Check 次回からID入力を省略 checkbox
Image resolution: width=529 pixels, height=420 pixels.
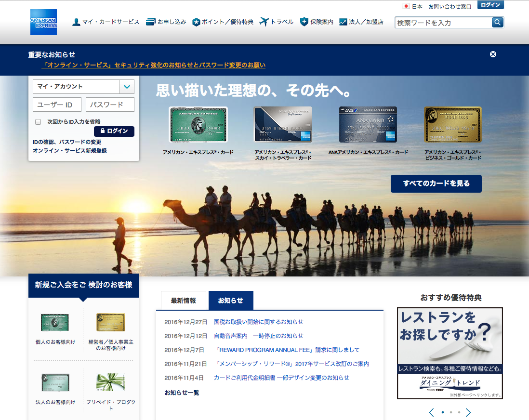tap(38, 122)
